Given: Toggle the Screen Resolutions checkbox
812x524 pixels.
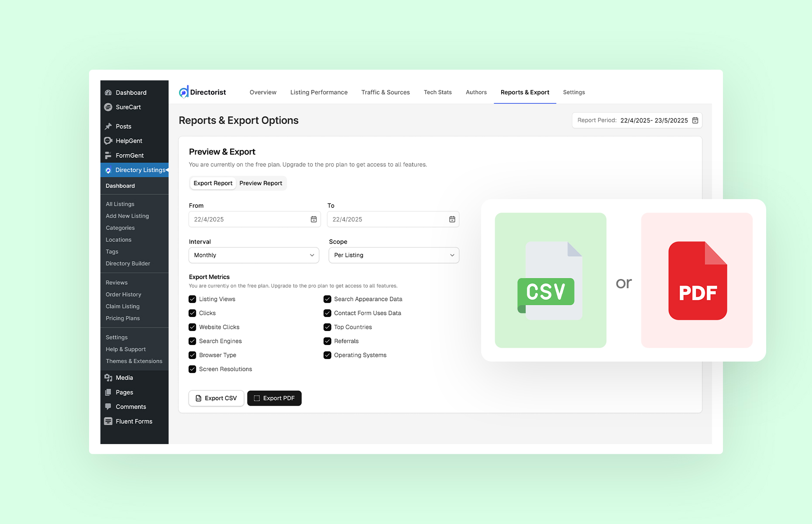Looking at the screenshot, I should [x=192, y=369].
